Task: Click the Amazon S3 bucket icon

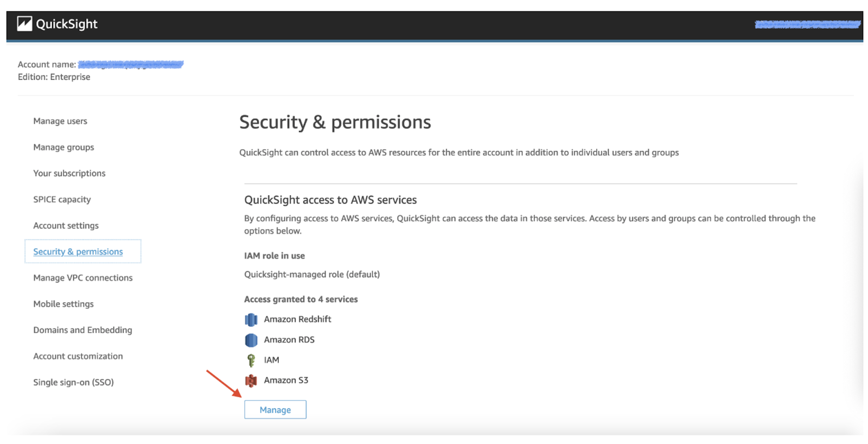Action: [251, 381]
